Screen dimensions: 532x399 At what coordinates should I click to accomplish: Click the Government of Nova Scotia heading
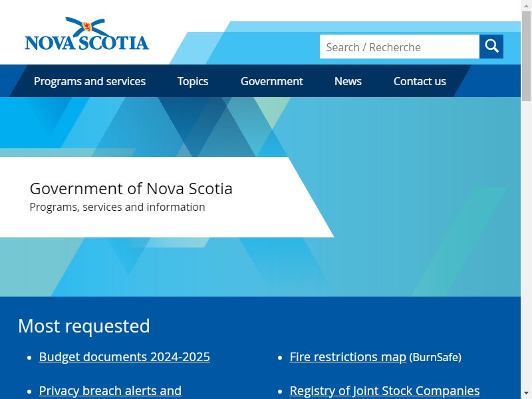coord(131,189)
